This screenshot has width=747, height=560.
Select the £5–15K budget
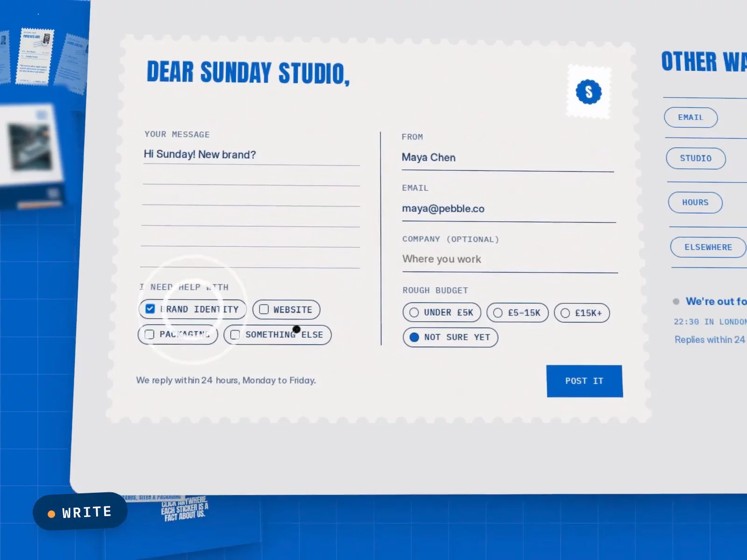517,313
